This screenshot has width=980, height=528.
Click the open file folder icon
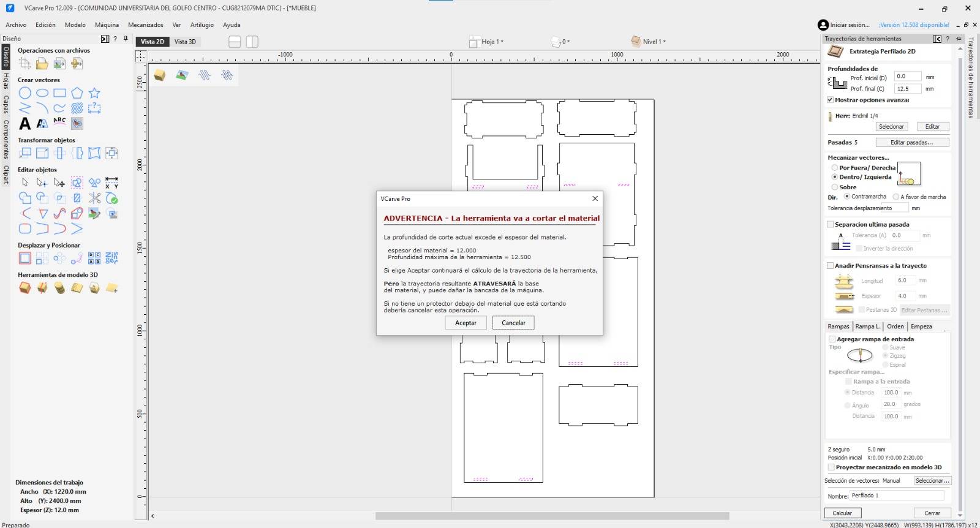pyautogui.click(x=42, y=63)
